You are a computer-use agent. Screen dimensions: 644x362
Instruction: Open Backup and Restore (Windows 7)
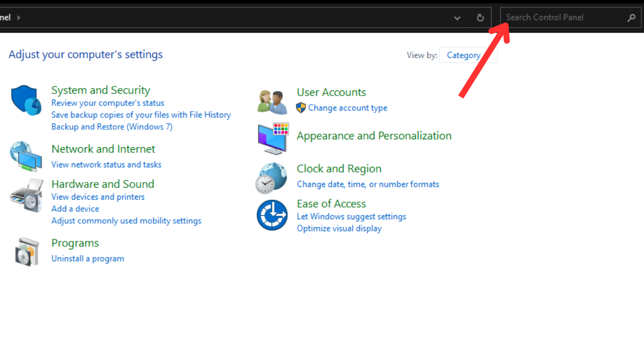(x=112, y=127)
